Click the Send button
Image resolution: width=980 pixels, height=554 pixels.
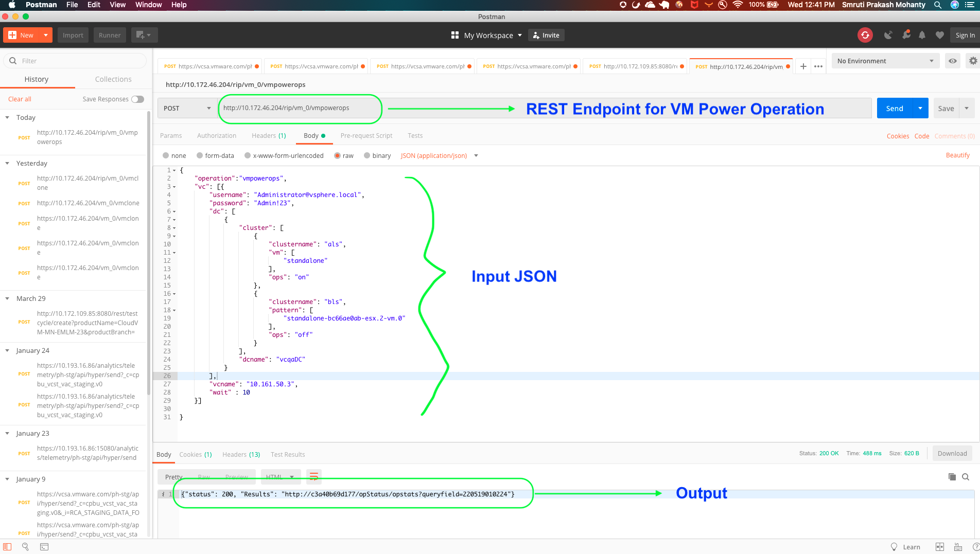895,108
